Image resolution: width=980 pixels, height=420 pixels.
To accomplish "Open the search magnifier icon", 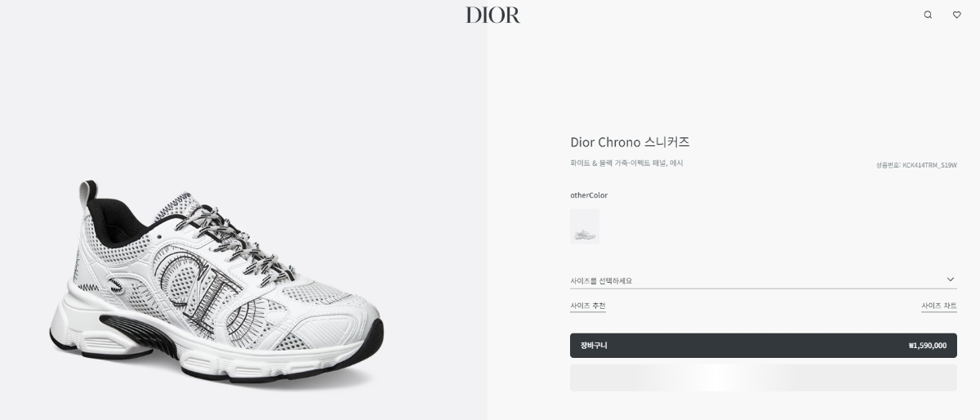I will tap(928, 15).
